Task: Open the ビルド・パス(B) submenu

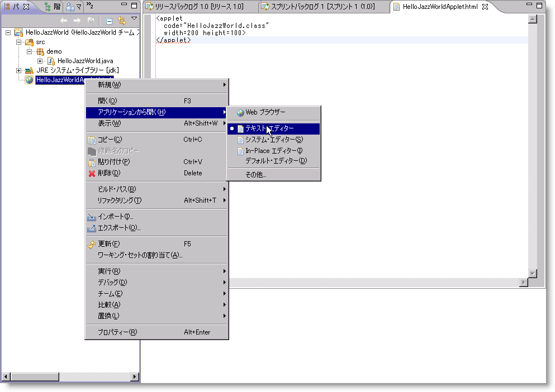Action: click(x=157, y=189)
